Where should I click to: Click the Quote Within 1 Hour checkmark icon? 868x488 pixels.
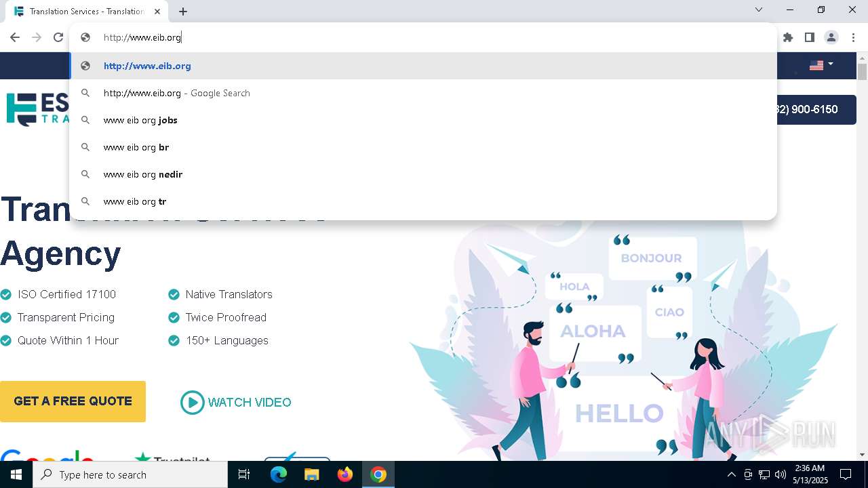pos(6,340)
